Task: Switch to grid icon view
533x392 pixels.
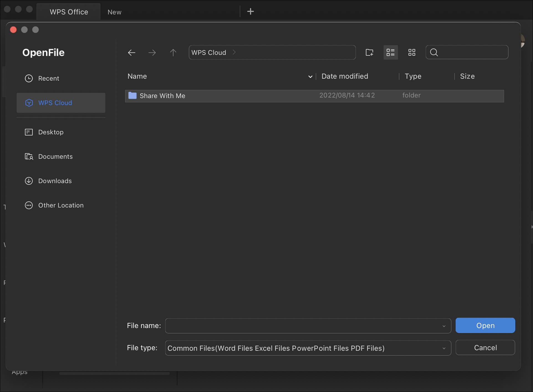Action: 412,52
